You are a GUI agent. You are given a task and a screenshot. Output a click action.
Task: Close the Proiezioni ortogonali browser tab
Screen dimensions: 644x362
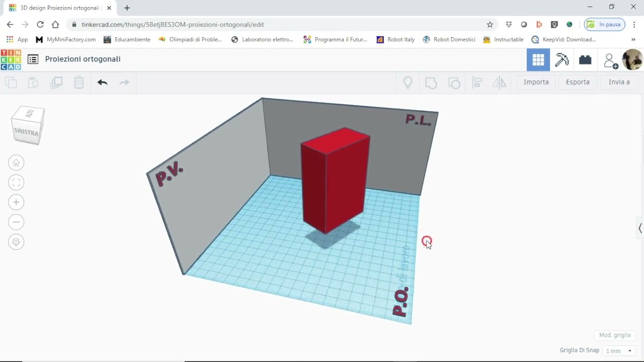pyautogui.click(x=109, y=8)
